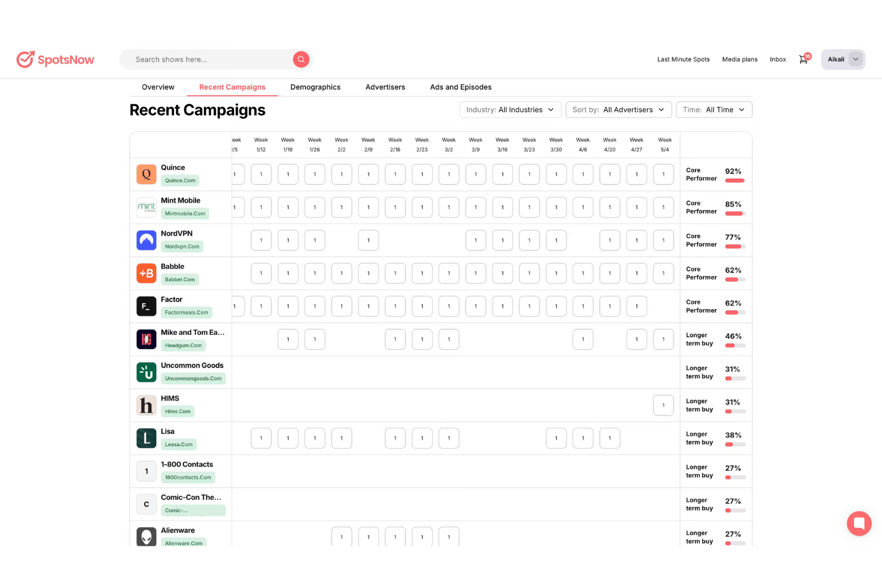Click the Mintmobile.Com domain tag

pyautogui.click(x=185, y=213)
